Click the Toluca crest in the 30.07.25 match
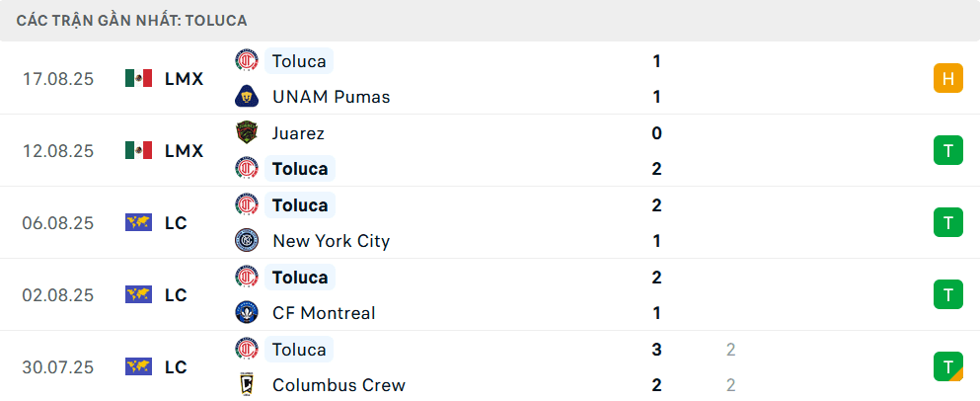Viewport: 980px width, 401px height. tap(247, 349)
